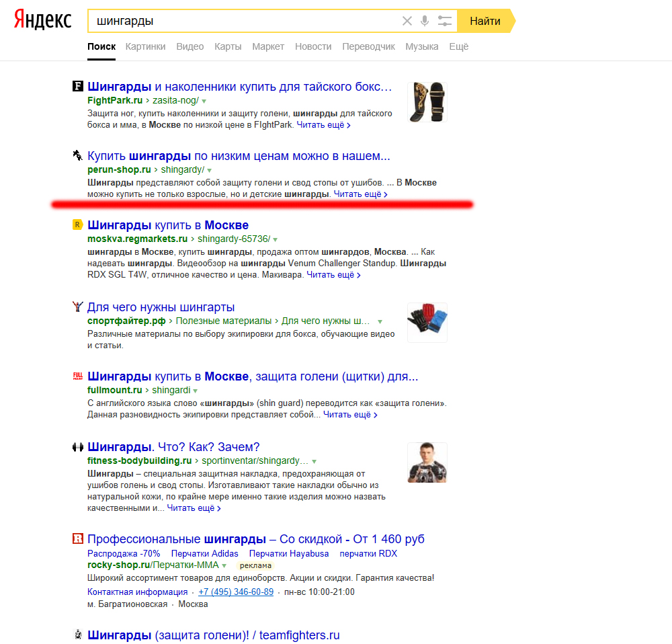Expand dropdown arrow next to moskva.regmarkets.ru URL
Viewport: 672px width, 644px height.
coord(275,239)
